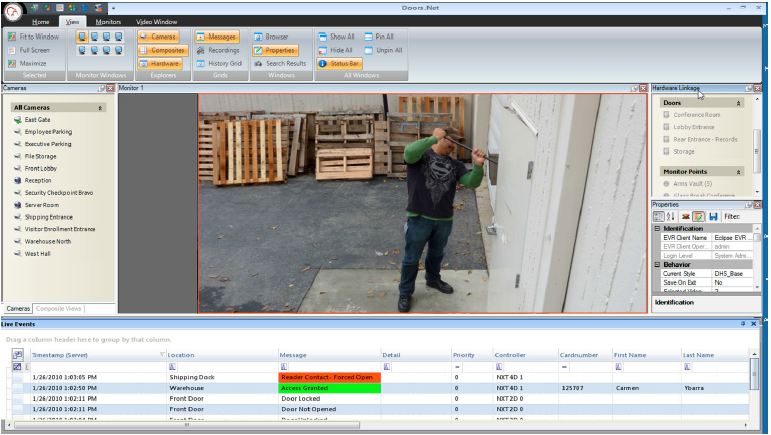Switch to the Cameras bottom tab
The width and height of the screenshot is (771, 435).
click(18, 309)
